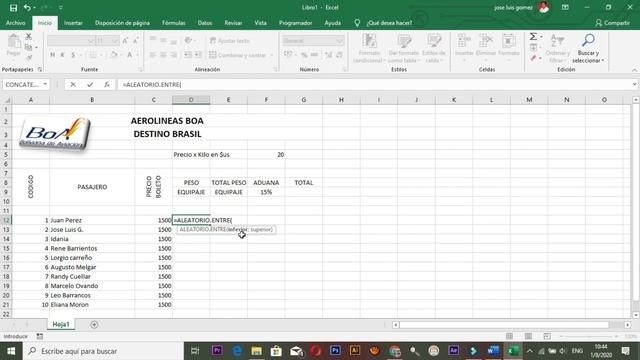640x360 pixels.
Task: Click the Buscar y seleccionar magnifier
Action: tap(588, 40)
